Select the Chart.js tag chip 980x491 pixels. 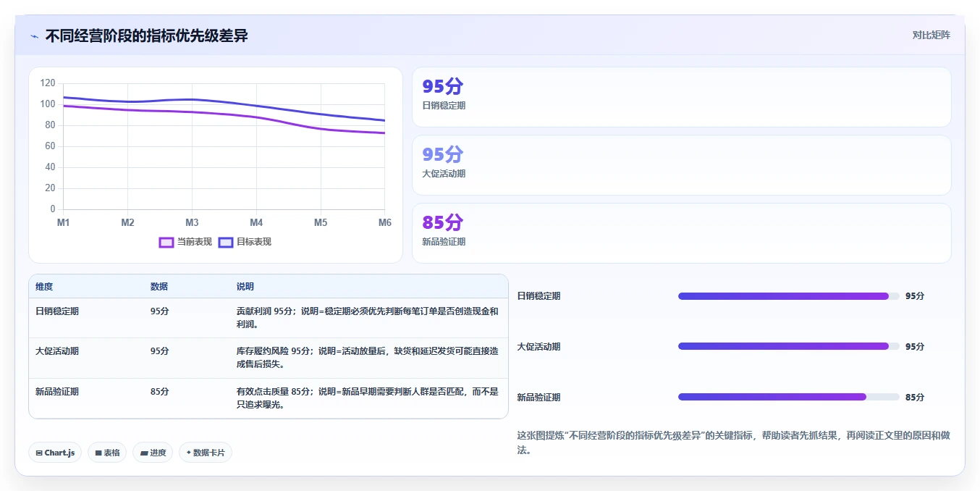point(55,453)
